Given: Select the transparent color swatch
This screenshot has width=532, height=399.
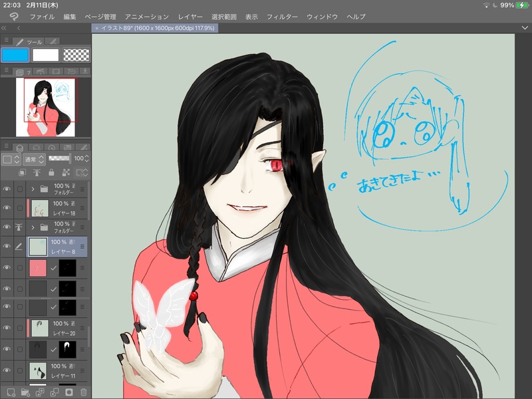Looking at the screenshot, I should 76,55.
